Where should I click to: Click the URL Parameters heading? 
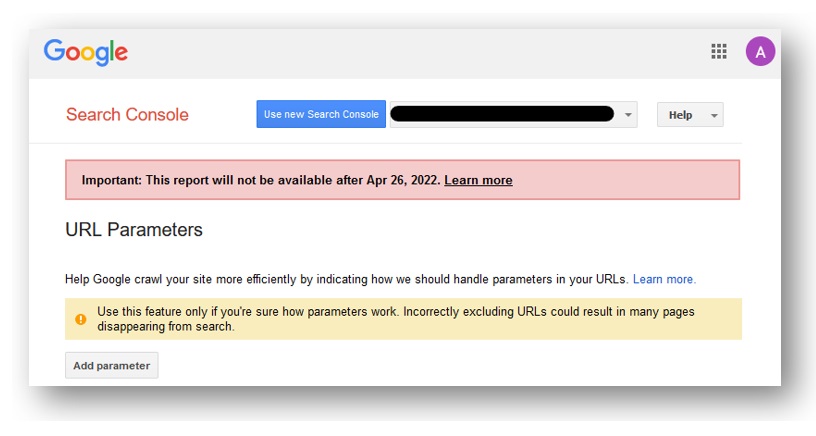pos(134,229)
